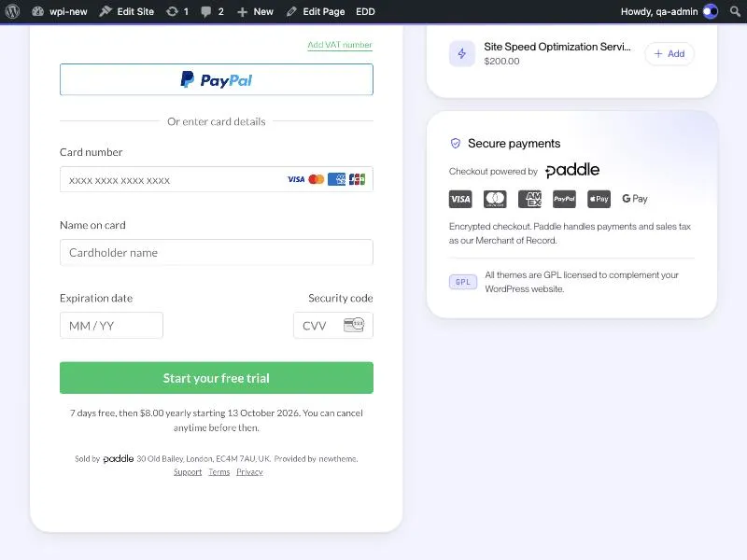The width and height of the screenshot is (747, 560).
Task: Click the GPL license badge
Action: point(462,282)
